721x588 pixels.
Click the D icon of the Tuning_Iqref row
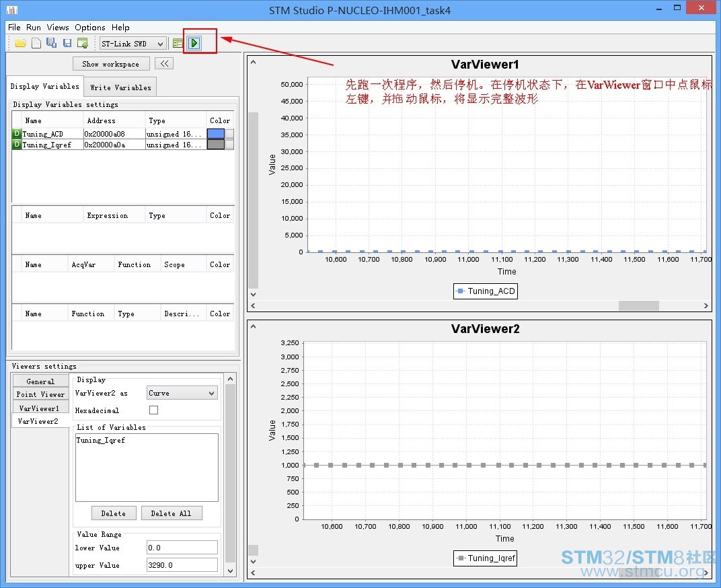tap(17, 145)
